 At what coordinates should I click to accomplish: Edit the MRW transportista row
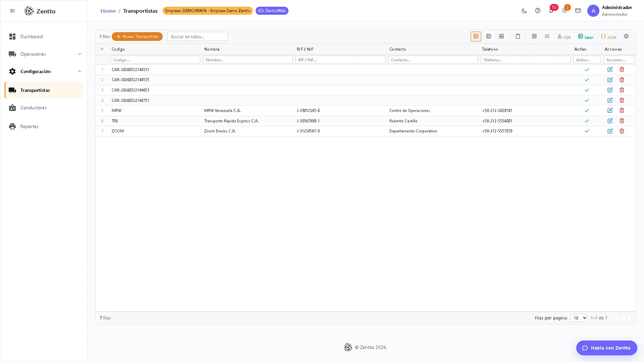(x=610, y=111)
